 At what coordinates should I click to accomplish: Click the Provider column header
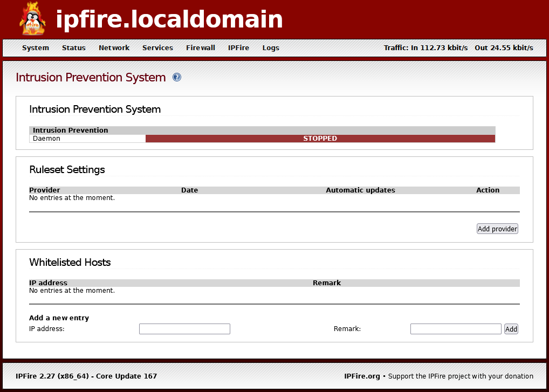click(45, 190)
